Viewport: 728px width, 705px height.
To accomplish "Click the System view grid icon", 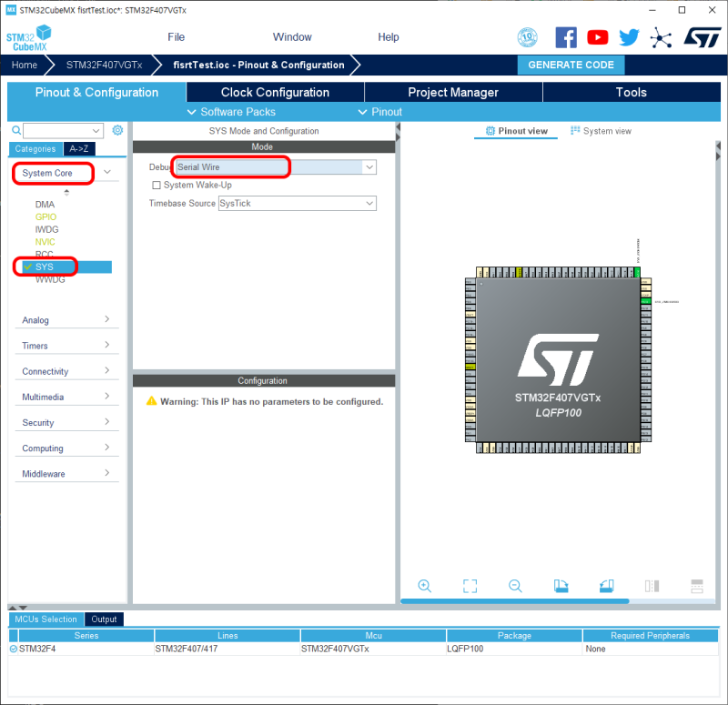I will pos(575,130).
